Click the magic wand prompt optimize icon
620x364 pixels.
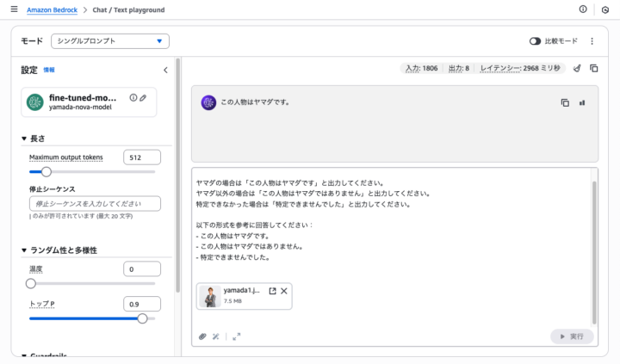coord(216,336)
